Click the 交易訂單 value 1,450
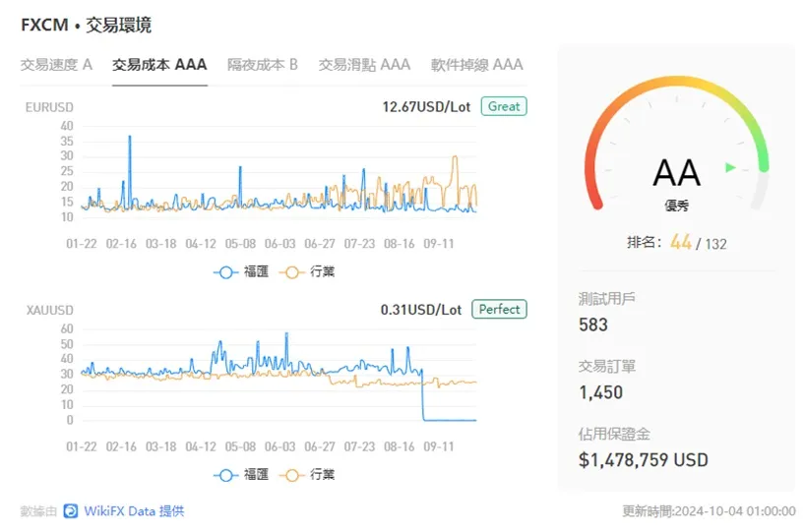Image resolution: width=804 pixels, height=532 pixels. click(x=600, y=392)
